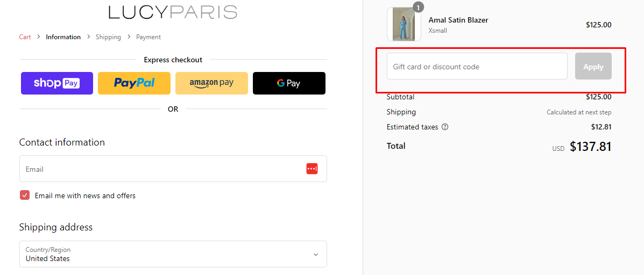Image resolution: width=644 pixels, height=275 pixels.
Task: Click the Express checkout label
Action: click(x=173, y=60)
